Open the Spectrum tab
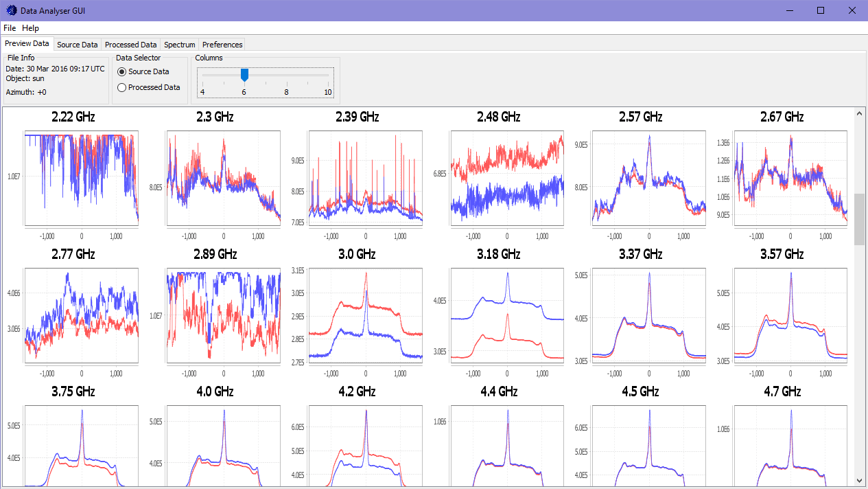 pos(180,45)
